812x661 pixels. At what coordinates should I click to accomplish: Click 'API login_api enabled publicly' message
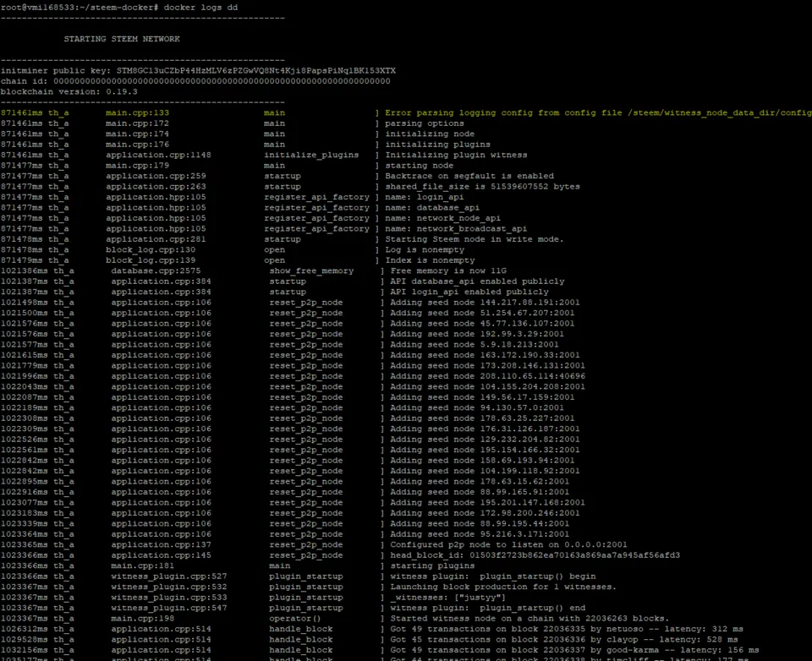click(469, 292)
